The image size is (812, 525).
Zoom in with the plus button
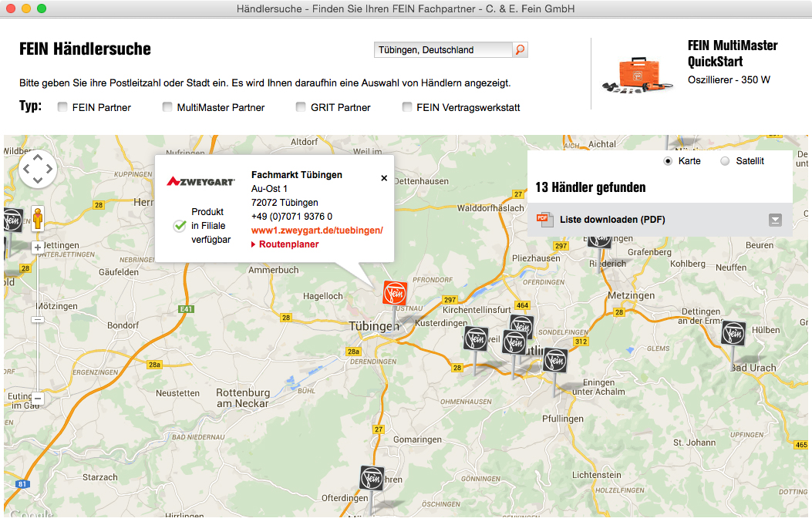point(38,247)
